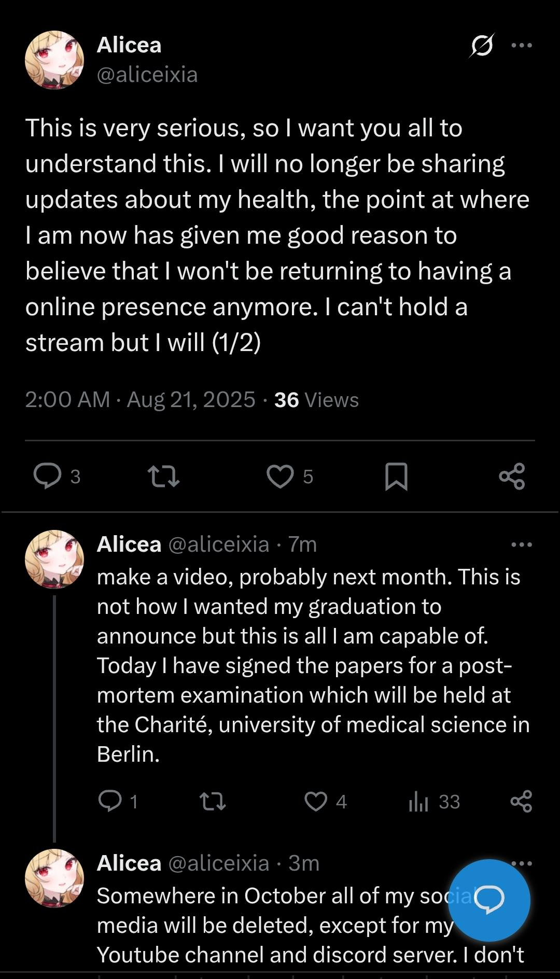Tap the blue floating reply button
This screenshot has width=560, height=979.
click(x=489, y=900)
